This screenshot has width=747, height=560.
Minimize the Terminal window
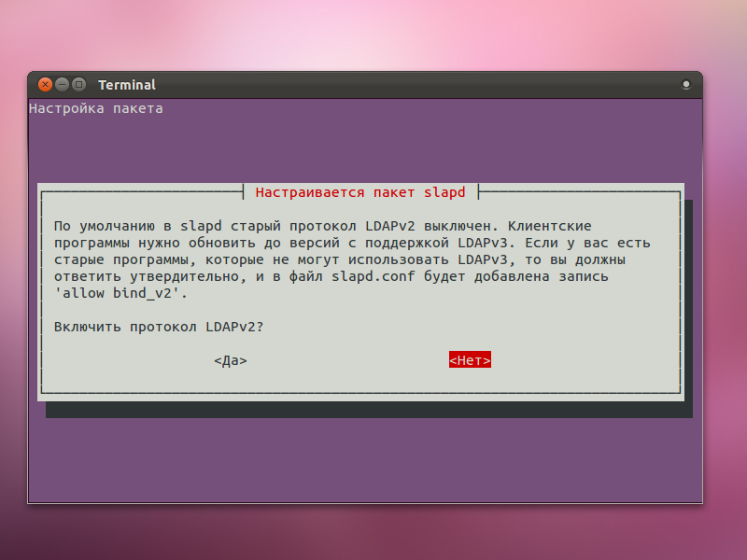62,84
